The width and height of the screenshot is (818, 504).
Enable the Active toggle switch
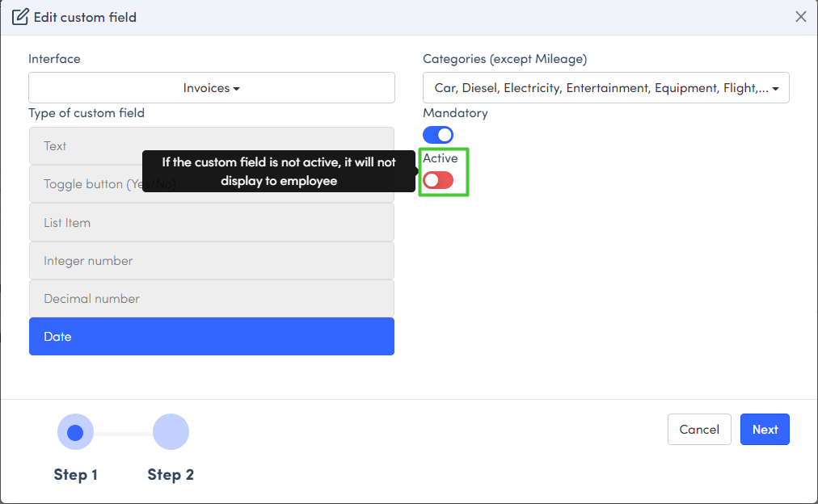click(x=438, y=180)
